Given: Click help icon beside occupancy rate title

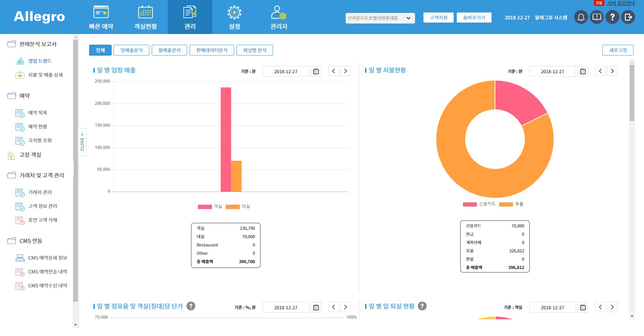Looking at the screenshot, I should 191,306.
